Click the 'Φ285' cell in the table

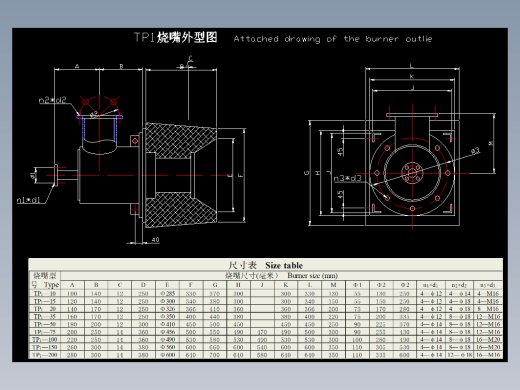point(168,294)
